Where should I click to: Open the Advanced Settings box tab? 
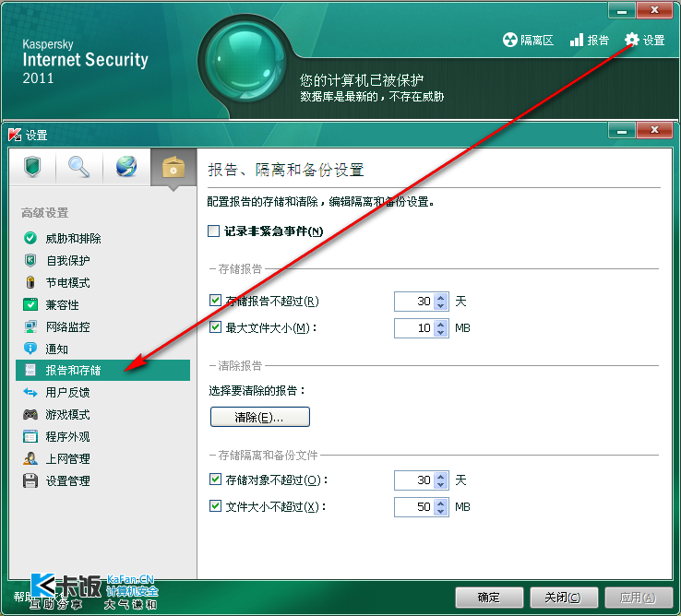pyautogui.click(x=173, y=167)
